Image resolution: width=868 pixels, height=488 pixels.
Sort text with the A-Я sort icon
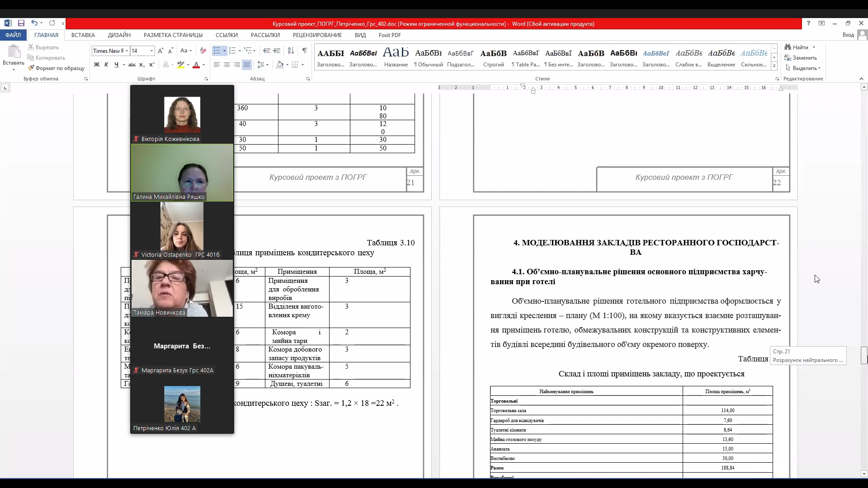291,51
